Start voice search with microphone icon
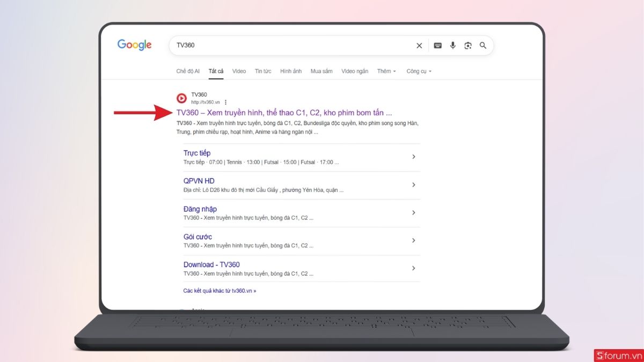 [x=453, y=46]
